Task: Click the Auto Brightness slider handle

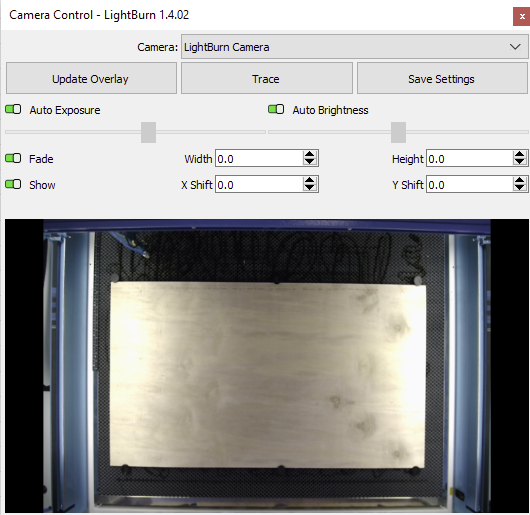Action: coord(399,132)
